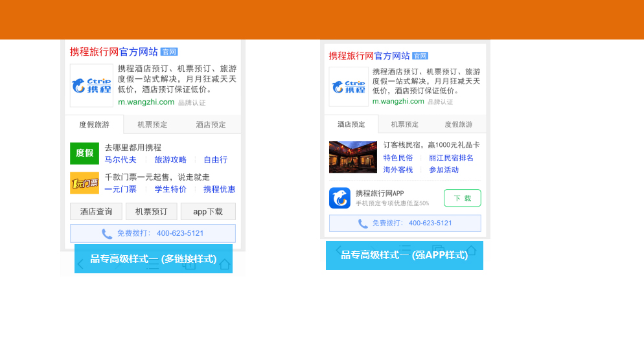Click the 酒店查询 button
Viewport: 644px width, 362px height.
click(96, 211)
